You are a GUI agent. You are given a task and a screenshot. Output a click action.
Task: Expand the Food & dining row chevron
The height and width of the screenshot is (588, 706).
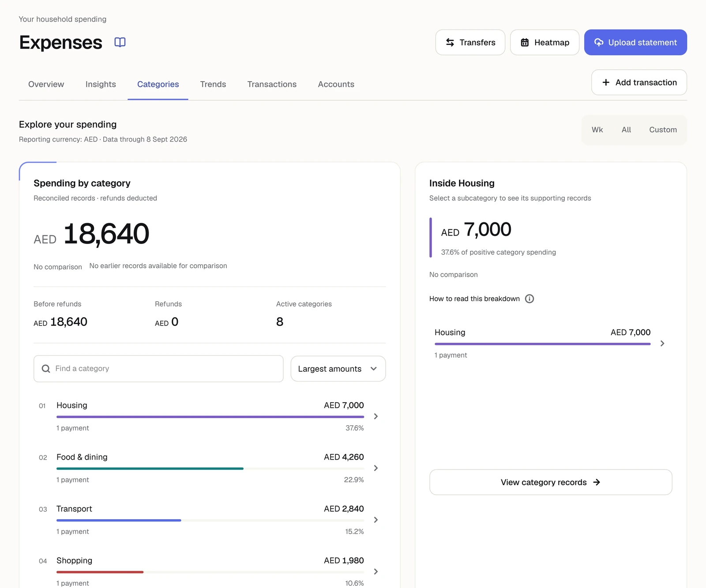click(x=376, y=468)
